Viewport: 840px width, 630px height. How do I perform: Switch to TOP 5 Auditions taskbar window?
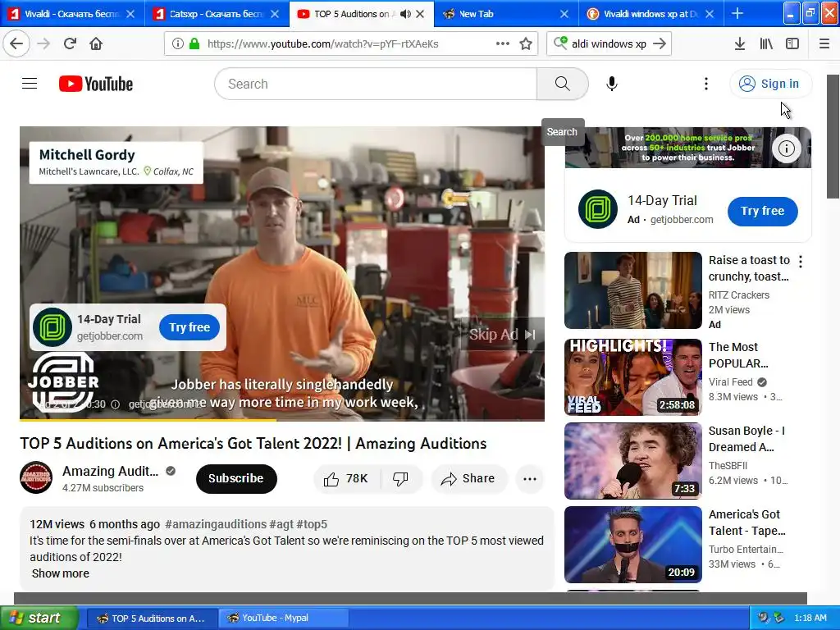point(152,619)
